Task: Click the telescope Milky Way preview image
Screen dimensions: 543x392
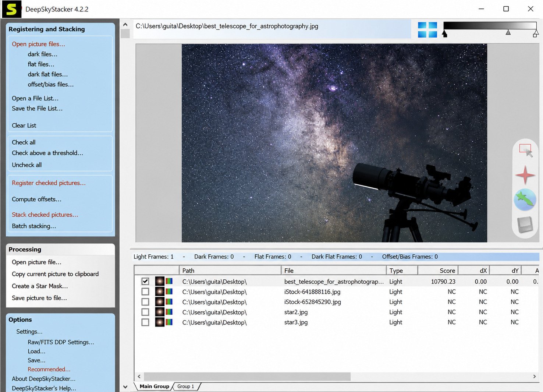Action: click(x=334, y=143)
